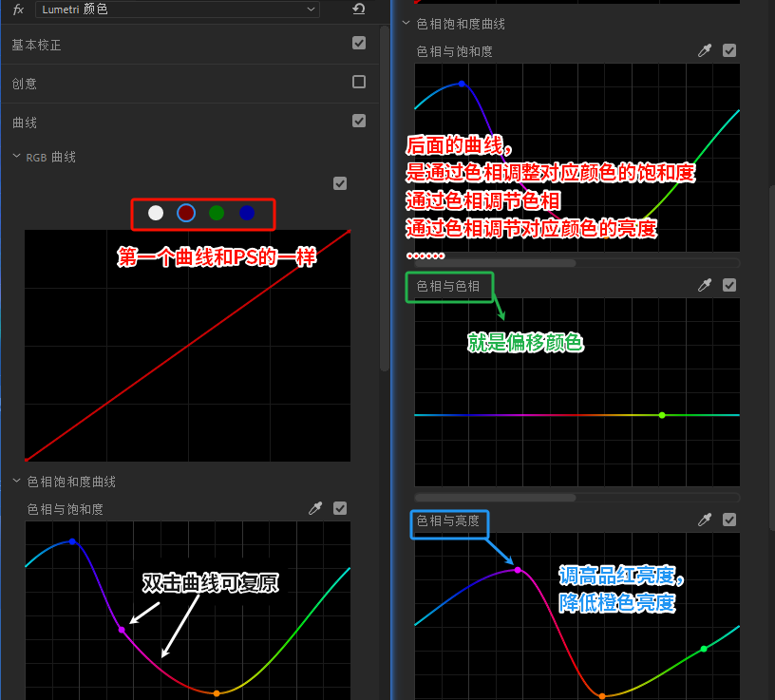Viewport: 775px width, 700px height.
Task: Click magenta control point on 色相与亮度 curve
Action: 518,570
